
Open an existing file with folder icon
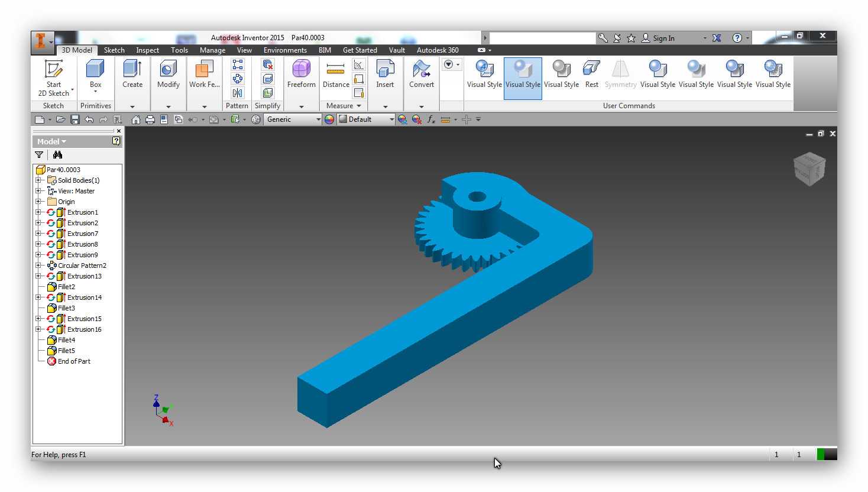[x=60, y=119]
